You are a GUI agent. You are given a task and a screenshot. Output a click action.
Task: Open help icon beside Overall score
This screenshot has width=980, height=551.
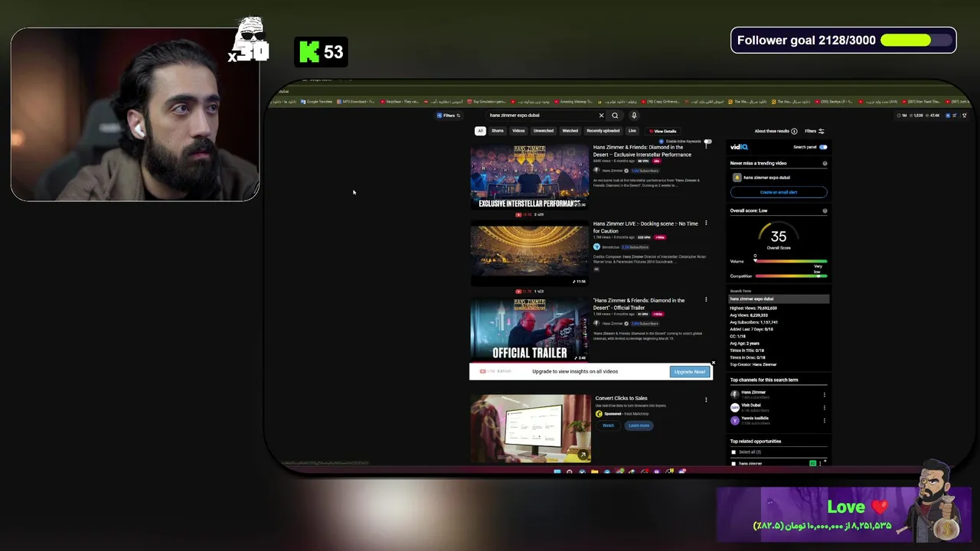[x=825, y=210]
